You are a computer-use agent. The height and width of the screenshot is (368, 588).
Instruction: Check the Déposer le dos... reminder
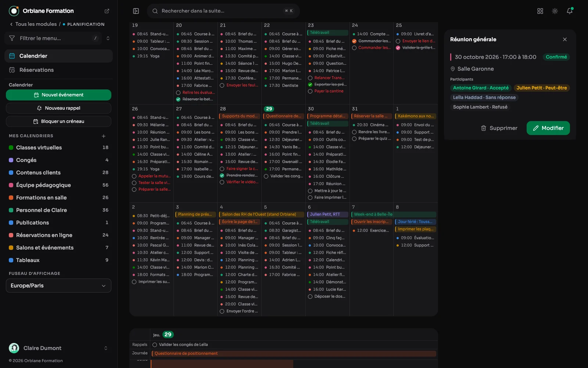(x=310, y=297)
